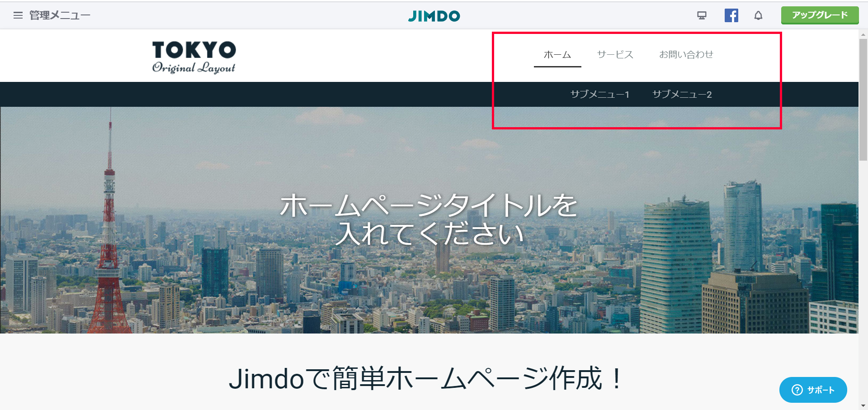
Task: Open サブメニュー1 in the dark submenu bar
Action: coord(600,94)
